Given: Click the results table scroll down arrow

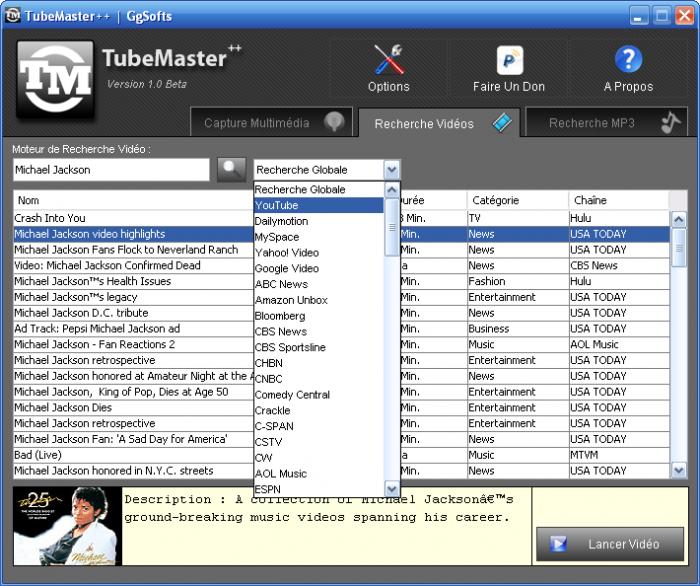Looking at the screenshot, I should (x=679, y=470).
